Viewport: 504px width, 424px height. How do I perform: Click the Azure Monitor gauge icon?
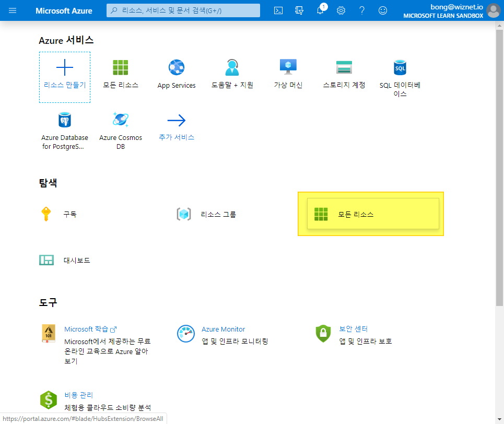tap(186, 334)
